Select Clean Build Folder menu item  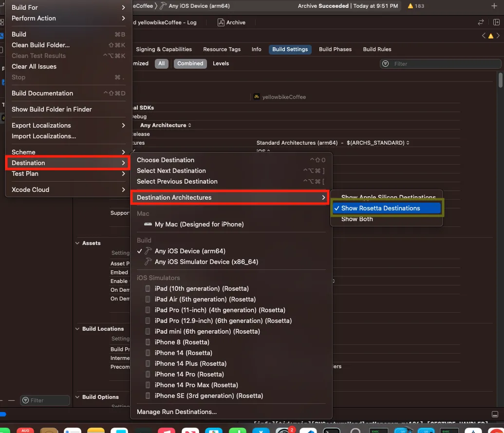pyautogui.click(x=68, y=45)
